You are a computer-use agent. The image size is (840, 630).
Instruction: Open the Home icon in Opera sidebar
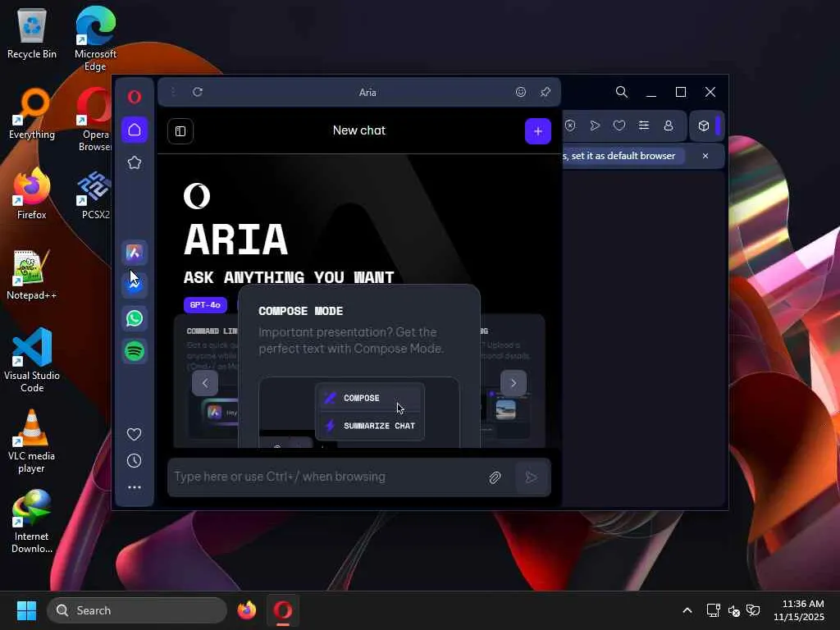[x=134, y=130]
